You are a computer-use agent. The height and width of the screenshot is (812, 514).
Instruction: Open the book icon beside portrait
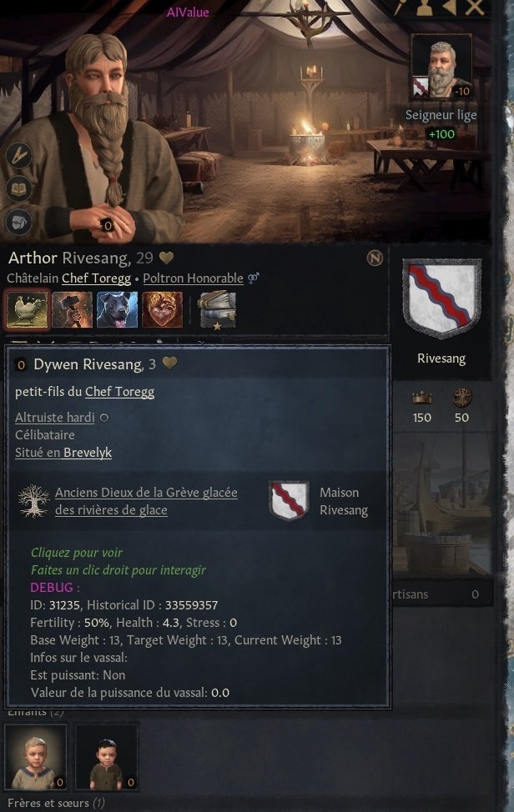click(x=19, y=189)
